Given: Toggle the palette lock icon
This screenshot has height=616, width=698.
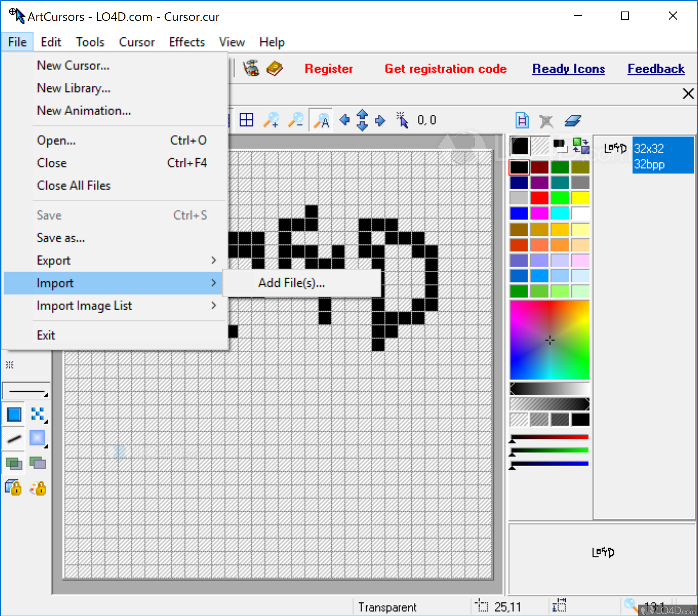Looking at the screenshot, I should [38, 487].
